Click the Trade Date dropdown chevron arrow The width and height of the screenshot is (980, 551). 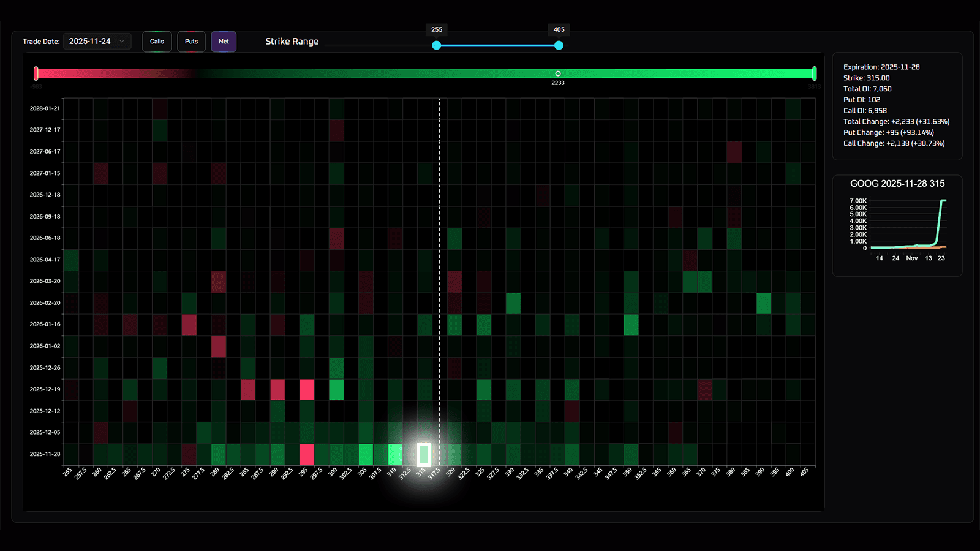click(122, 42)
